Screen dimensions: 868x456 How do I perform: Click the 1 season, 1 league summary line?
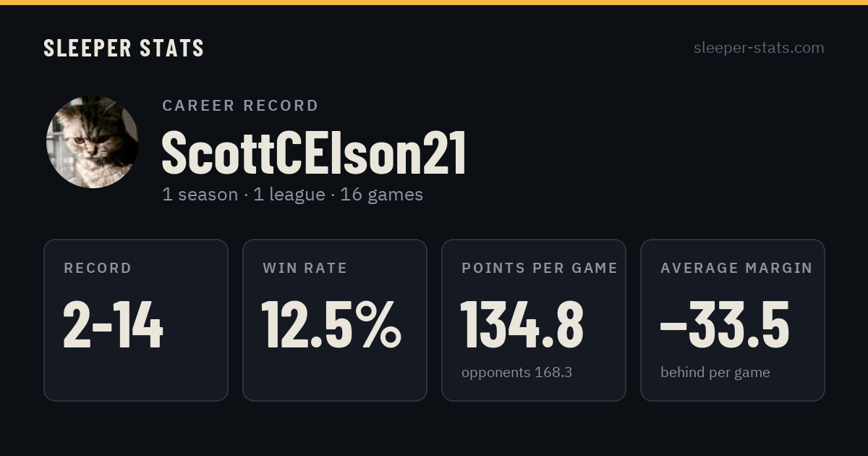click(292, 195)
